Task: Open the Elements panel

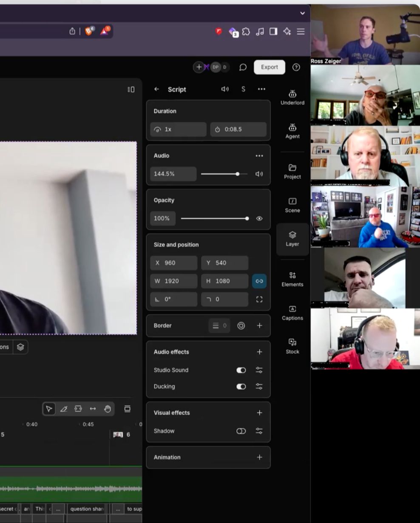Action: [292, 279]
